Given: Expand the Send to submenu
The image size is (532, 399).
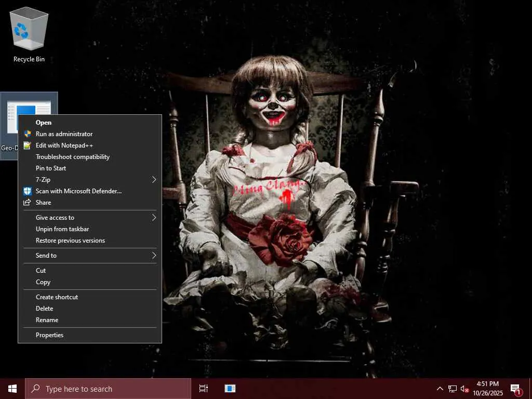Looking at the screenshot, I should coord(90,256).
